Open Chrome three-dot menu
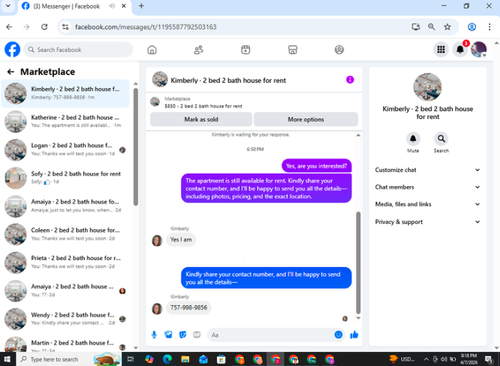The width and height of the screenshot is (500, 366). point(489,27)
